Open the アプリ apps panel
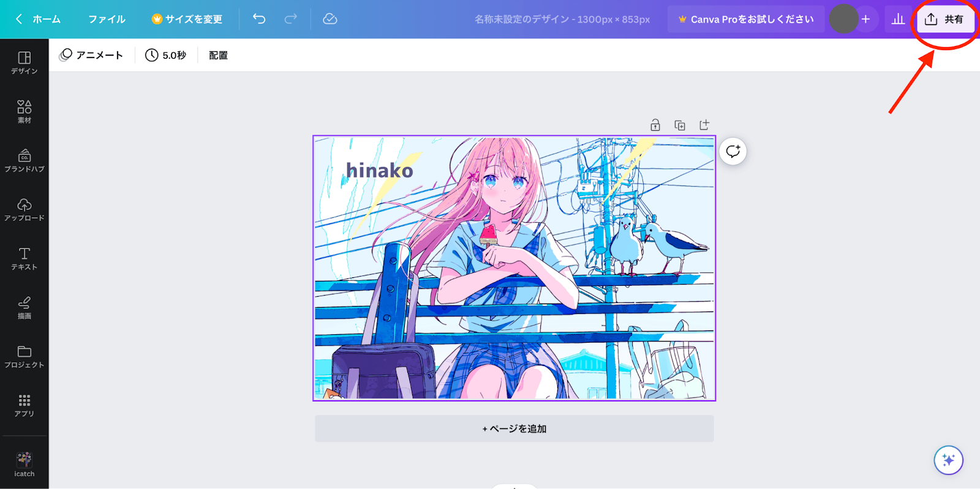Viewport: 980px width, 489px height. pos(24,406)
